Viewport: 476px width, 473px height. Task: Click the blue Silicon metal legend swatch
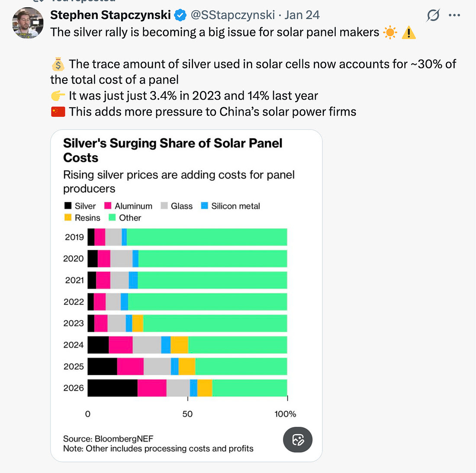point(205,206)
